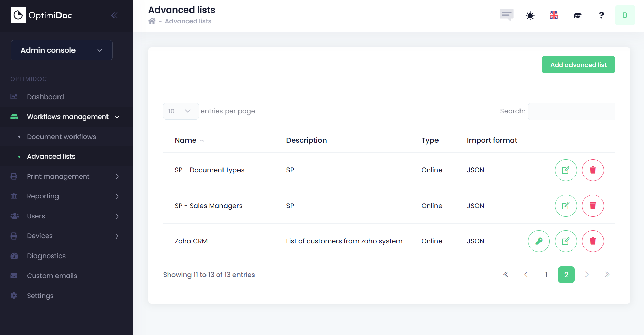
Task: Open the entries per page dropdown
Action: tap(181, 111)
